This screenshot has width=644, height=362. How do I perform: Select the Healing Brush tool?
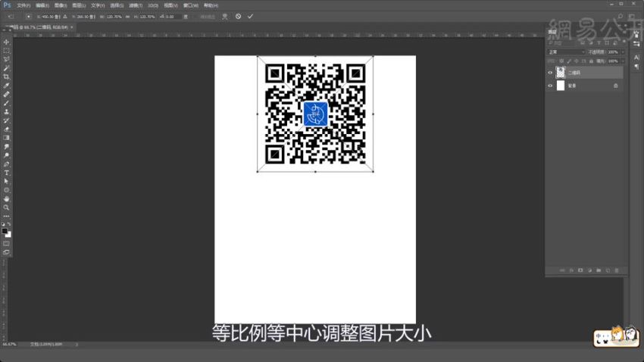point(6,95)
